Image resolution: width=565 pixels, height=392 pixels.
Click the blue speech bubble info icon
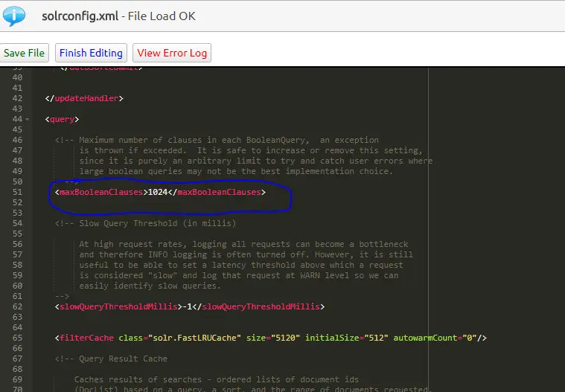(x=15, y=15)
